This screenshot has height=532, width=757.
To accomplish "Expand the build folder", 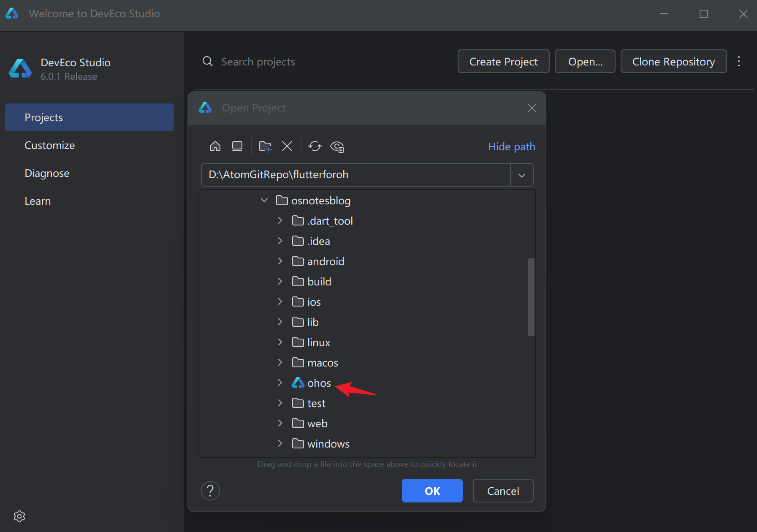I will (280, 281).
